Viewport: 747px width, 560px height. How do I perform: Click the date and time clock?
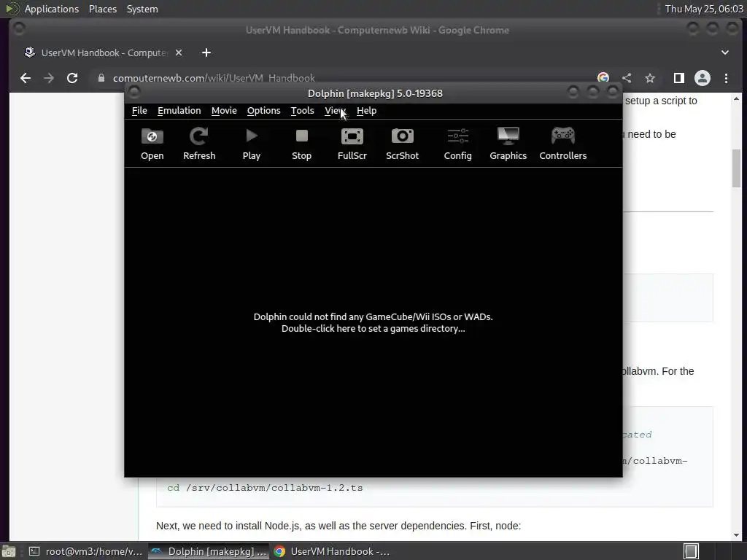(x=704, y=9)
